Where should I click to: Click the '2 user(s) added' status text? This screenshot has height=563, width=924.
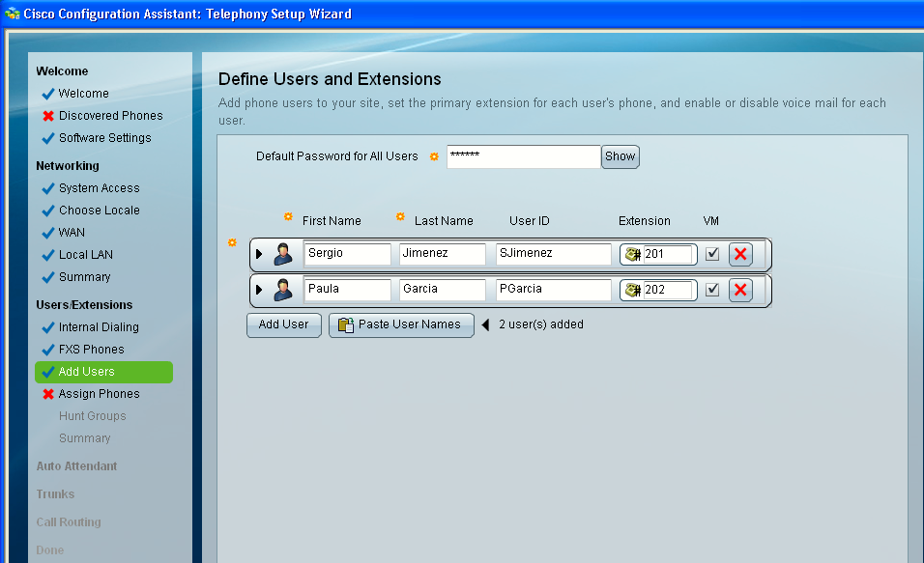click(541, 324)
